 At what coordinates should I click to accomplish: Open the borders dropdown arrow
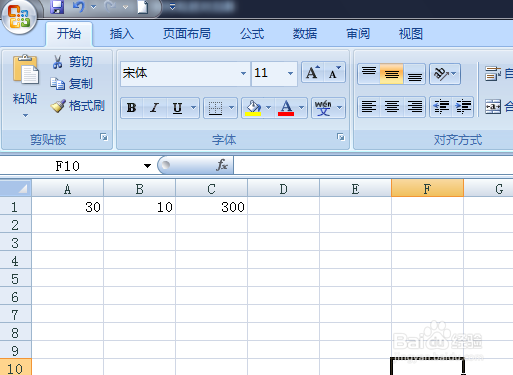pyautogui.click(x=232, y=108)
